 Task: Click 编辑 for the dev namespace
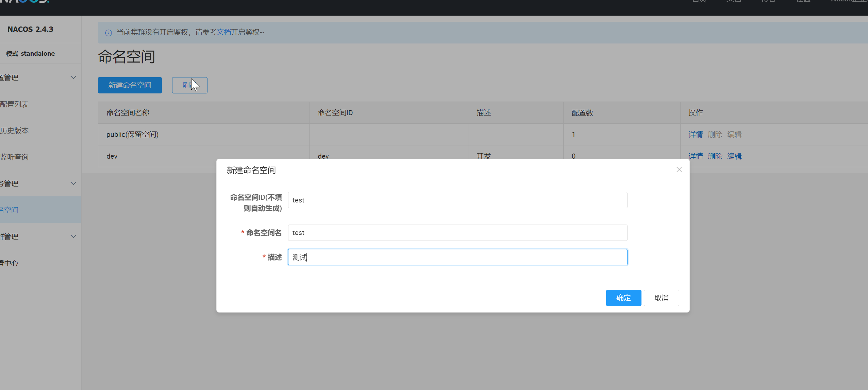point(734,156)
